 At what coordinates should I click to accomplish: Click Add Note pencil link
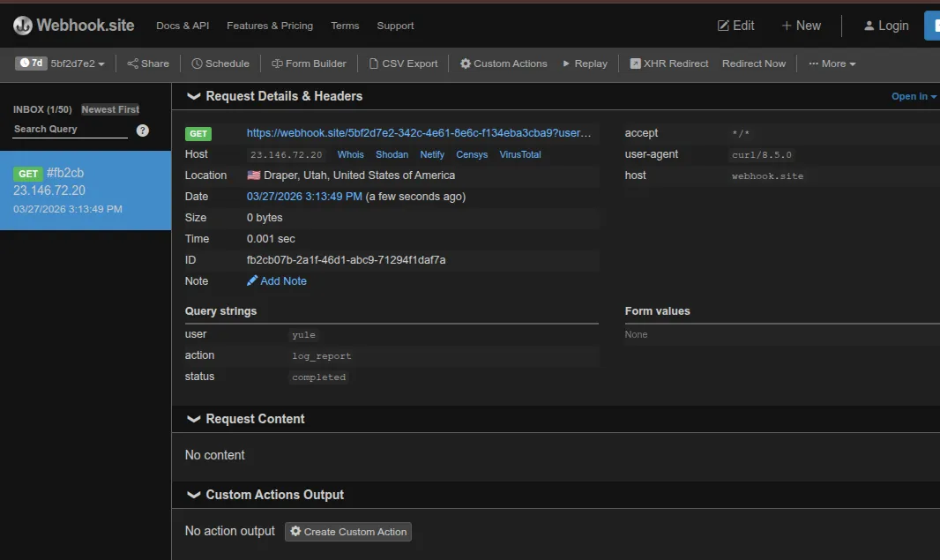pos(277,281)
